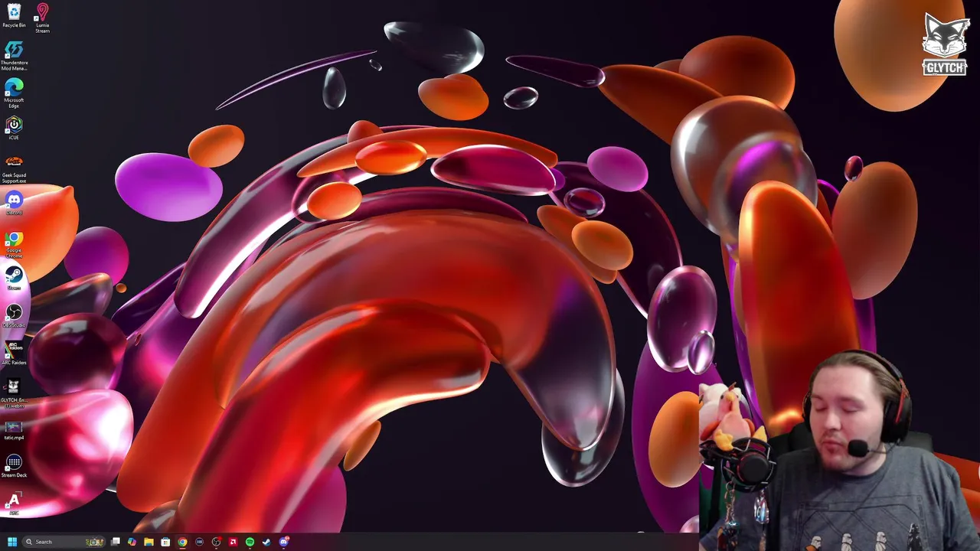Select the red letter A desktop shortcut
Screen dimensions: 980x551
coord(14,503)
